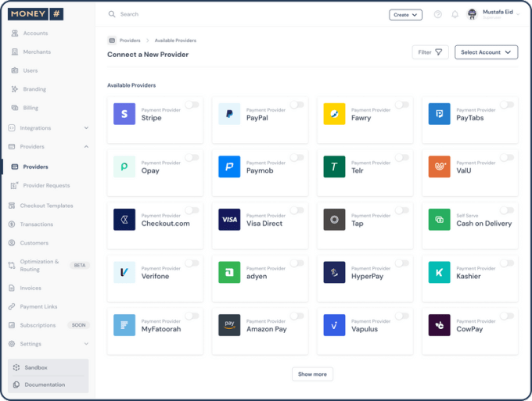This screenshot has width=532, height=401.
Task: Click the CowPay logo icon
Action: point(440,325)
